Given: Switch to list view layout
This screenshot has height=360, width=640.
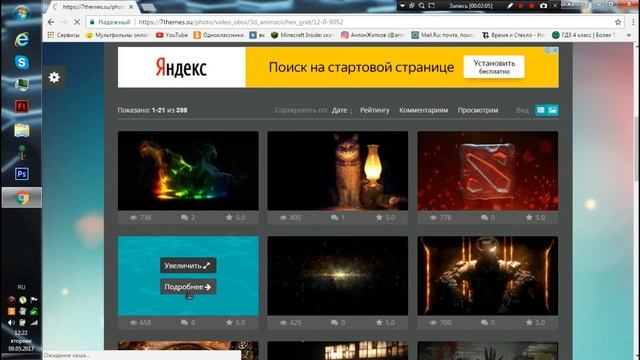Looking at the screenshot, I should point(541,110).
